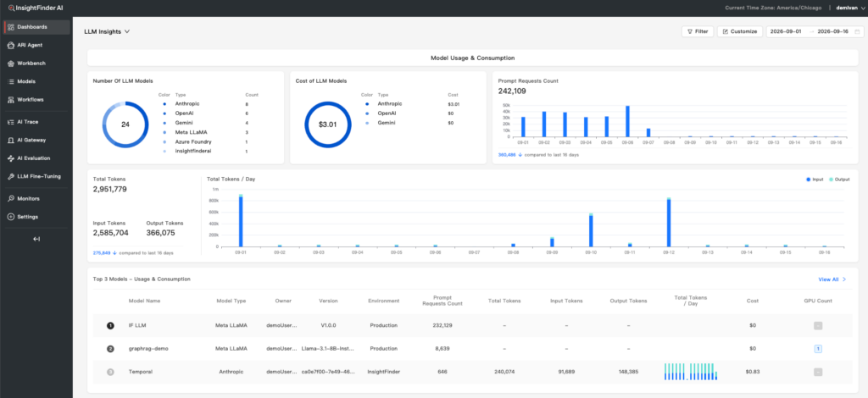
Task: Expand the LLM Insights dashboard dropdown
Action: coord(107,31)
